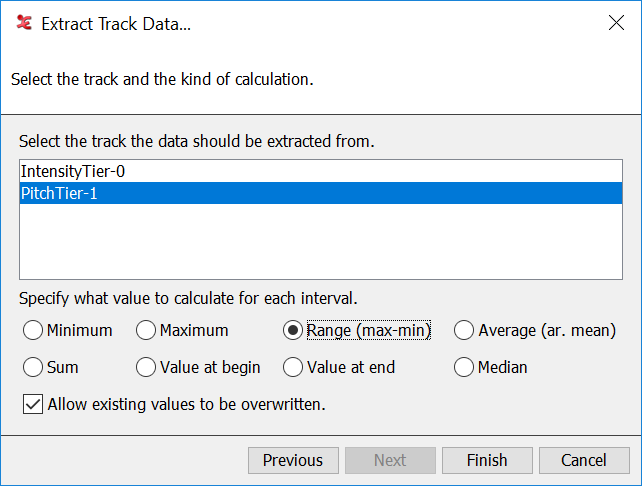Click the 'Specify what value to calculate' label
Screen dimensions: 642x486
pos(188,298)
